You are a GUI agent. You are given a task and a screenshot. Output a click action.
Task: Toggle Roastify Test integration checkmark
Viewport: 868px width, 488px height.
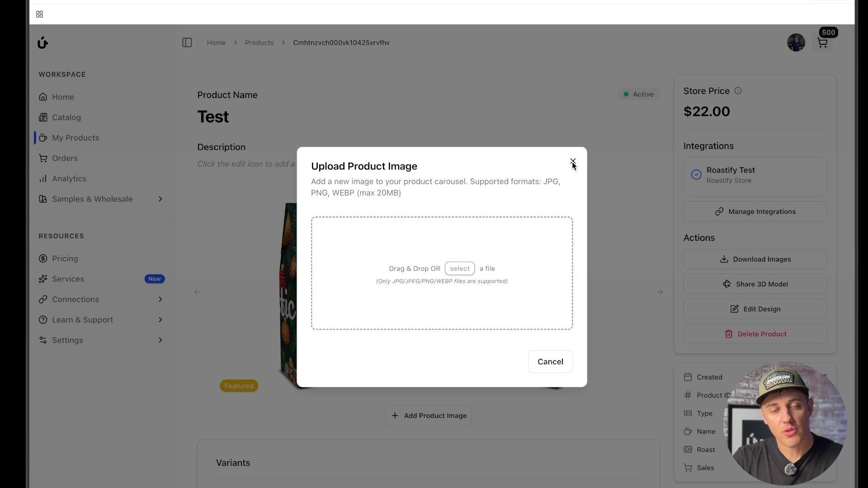696,174
